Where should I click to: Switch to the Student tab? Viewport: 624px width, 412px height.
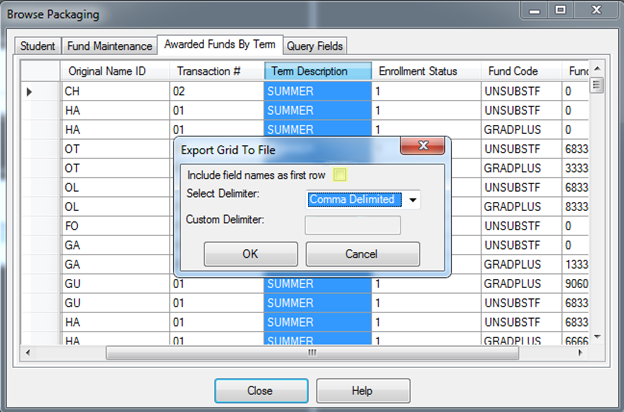click(38, 46)
